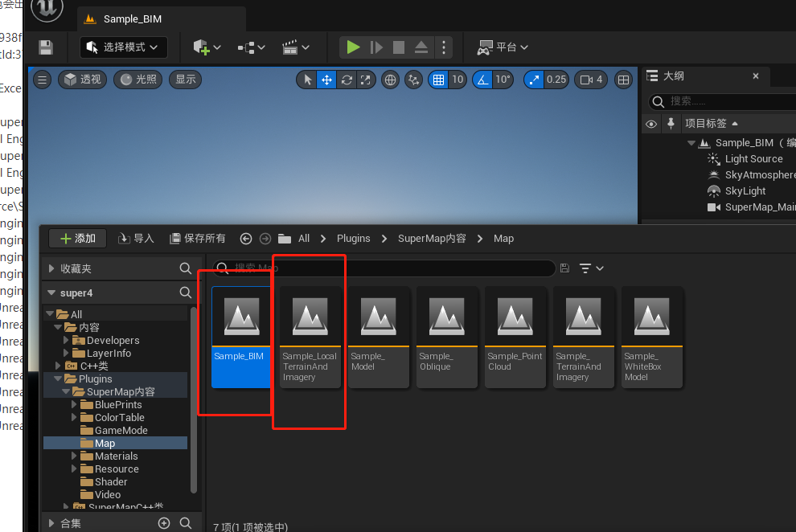The width and height of the screenshot is (796, 532).
Task: Select the Sample_BIM level tab
Action: [162, 19]
